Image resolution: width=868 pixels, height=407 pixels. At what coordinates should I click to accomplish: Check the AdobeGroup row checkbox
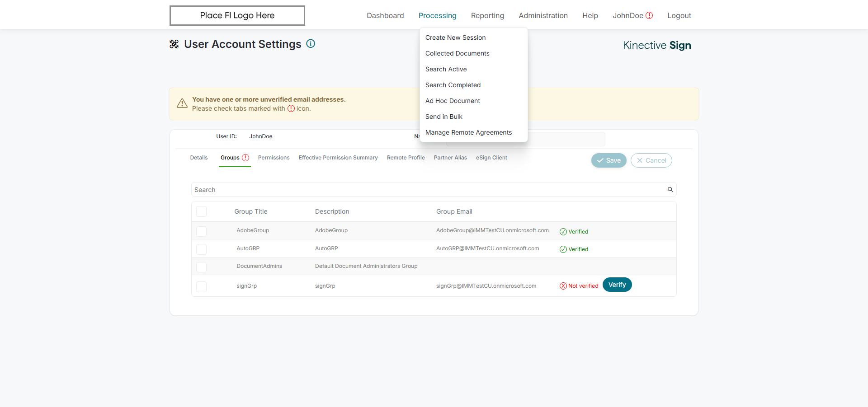202,231
